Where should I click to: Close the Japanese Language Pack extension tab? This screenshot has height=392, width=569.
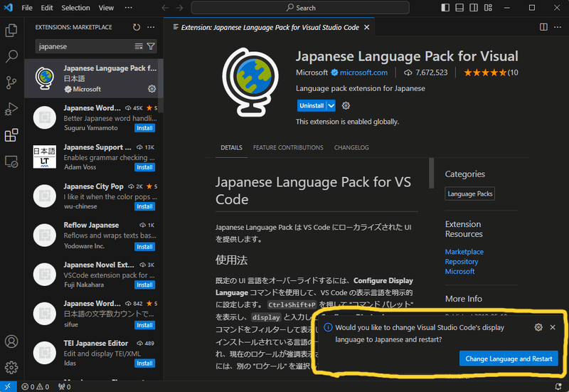[367, 27]
